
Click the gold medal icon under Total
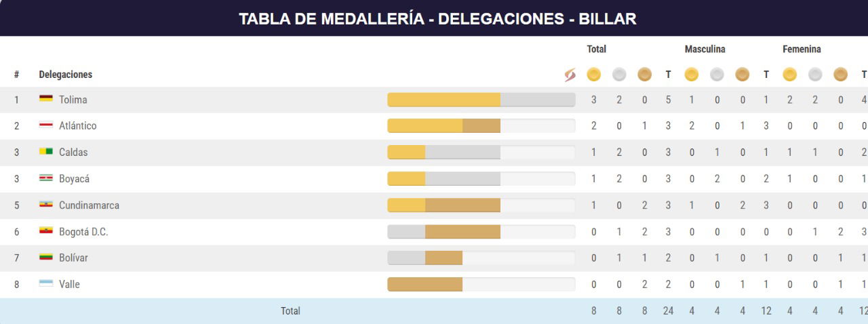[x=593, y=75]
